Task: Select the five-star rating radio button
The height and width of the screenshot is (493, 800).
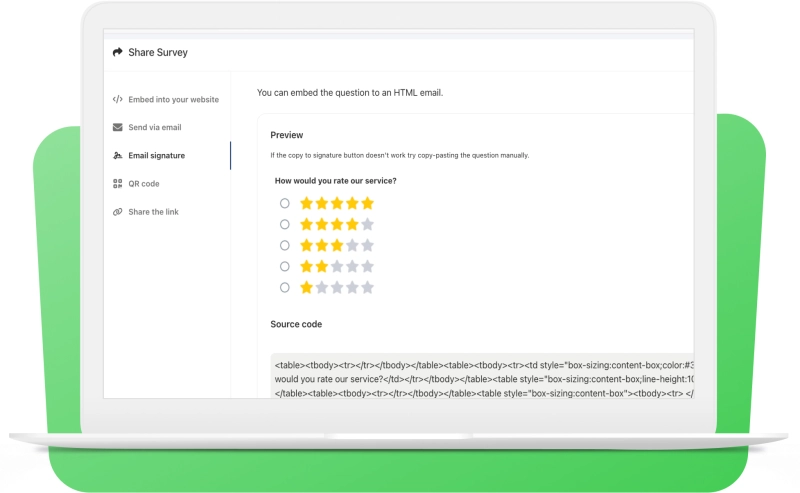Action: [x=285, y=203]
